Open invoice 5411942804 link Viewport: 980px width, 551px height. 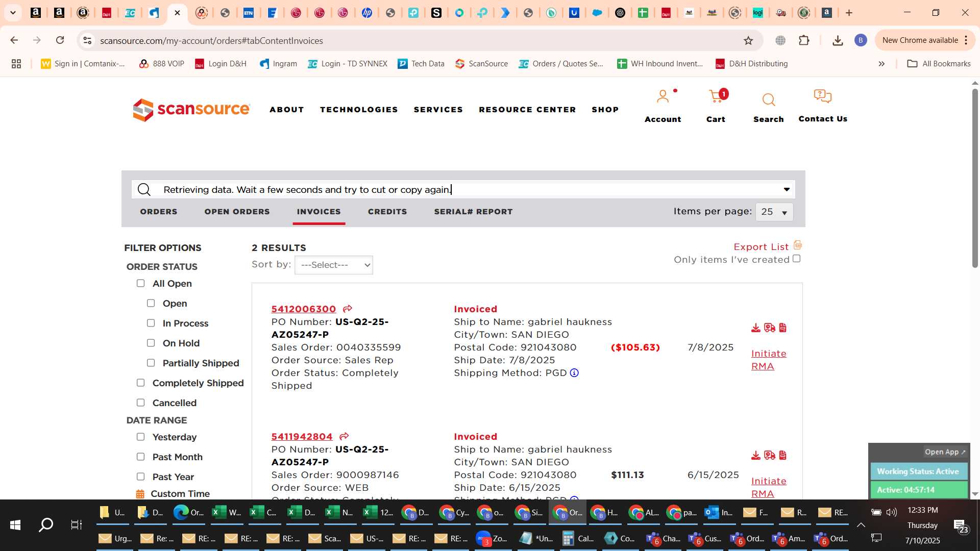[302, 437]
